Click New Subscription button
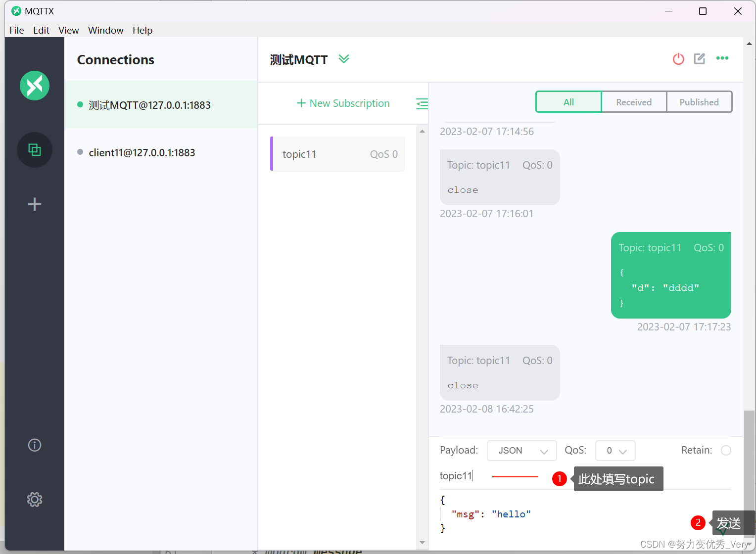Image resolution: width=756 pixels, height=554 pixels. point(343,103)
